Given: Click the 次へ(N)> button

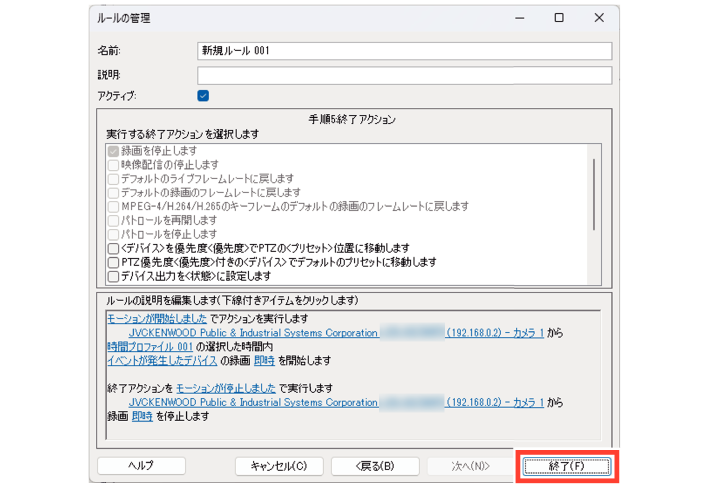Looking at the screenshot, I should [471, 466].
